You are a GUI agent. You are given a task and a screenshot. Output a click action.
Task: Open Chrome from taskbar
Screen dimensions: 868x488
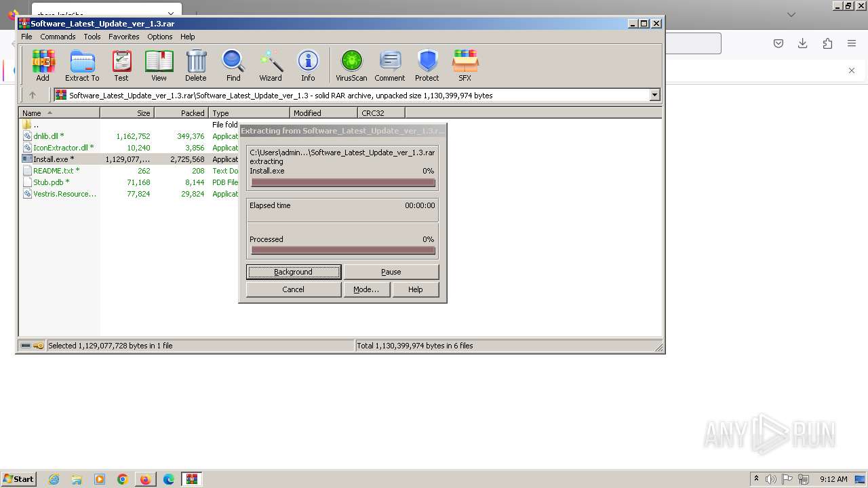tap(123, 479)
